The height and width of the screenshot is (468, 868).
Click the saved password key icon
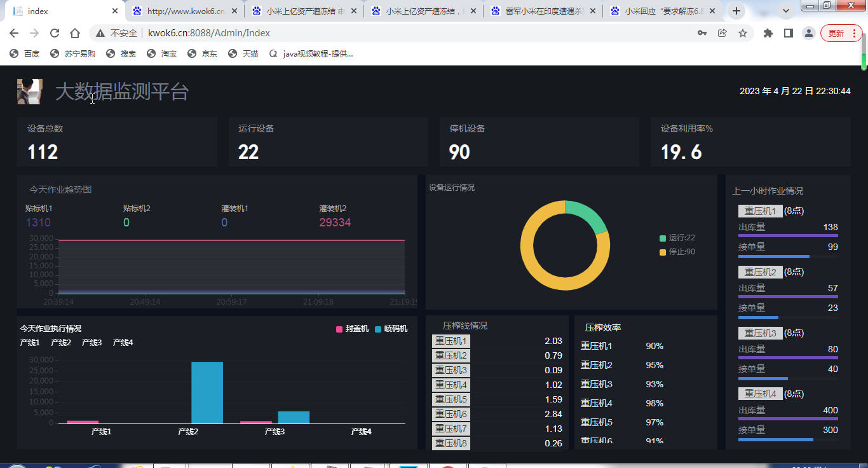coord(702,33)
